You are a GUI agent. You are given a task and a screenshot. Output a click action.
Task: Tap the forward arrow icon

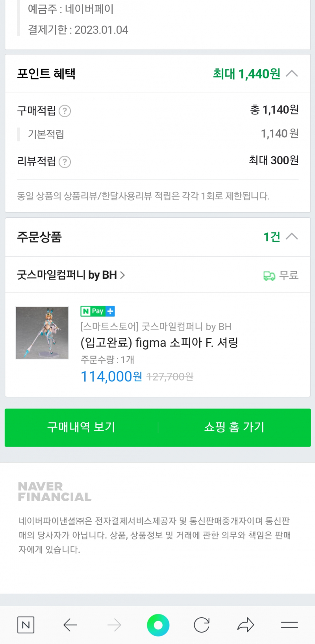pos(114,625)
